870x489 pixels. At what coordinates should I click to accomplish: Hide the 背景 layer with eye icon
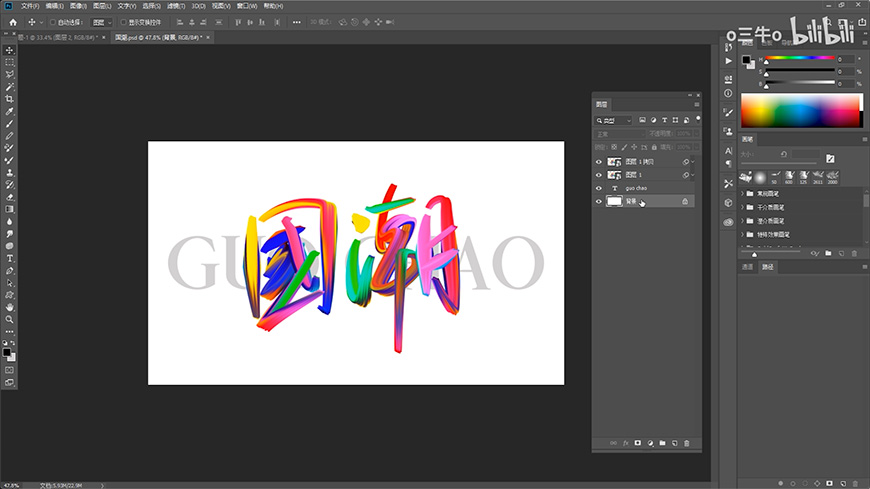click(599, 201)
